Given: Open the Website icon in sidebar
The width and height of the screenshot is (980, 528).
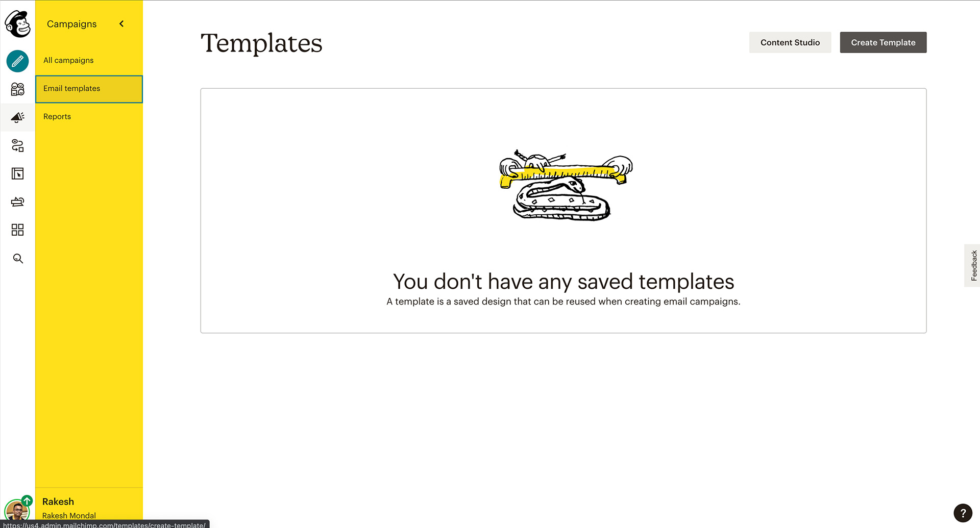Looking at the screenshot, I should coord(18,174).
